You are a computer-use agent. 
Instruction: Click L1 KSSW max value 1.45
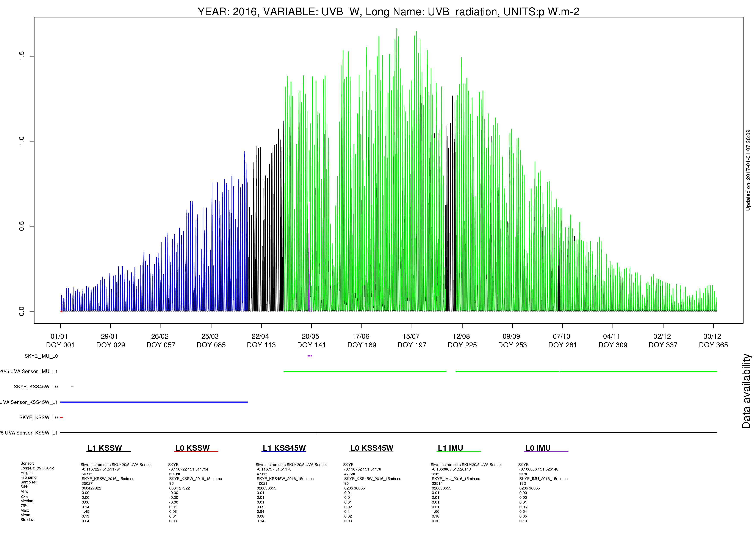(x=85, y=512)
